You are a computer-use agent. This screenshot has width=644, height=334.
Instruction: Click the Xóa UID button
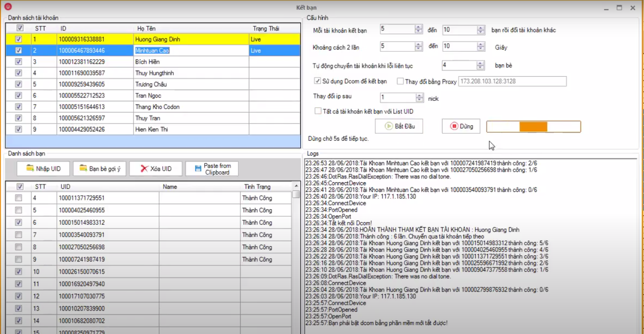coord(156,168)
